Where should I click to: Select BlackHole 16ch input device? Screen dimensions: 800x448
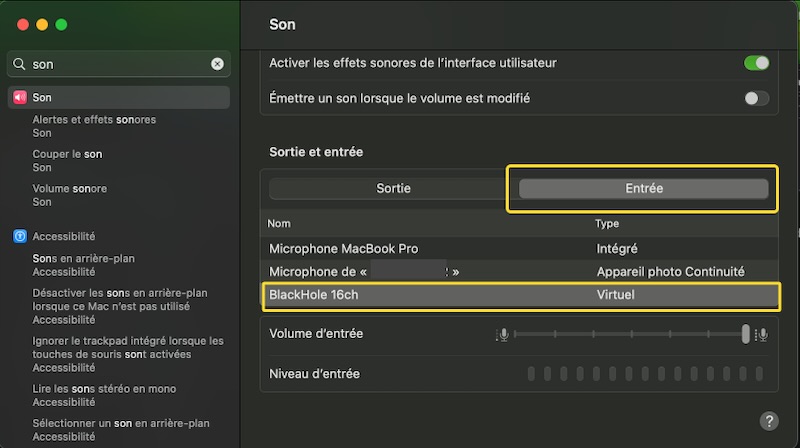pos(519,295)
